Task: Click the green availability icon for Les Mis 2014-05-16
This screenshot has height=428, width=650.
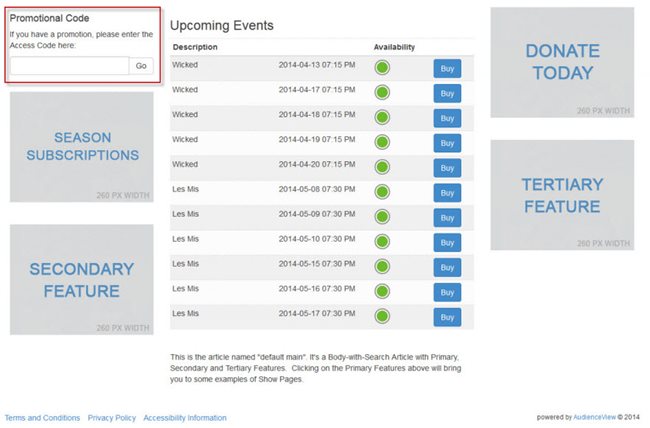Action: [x=382, y=291]
